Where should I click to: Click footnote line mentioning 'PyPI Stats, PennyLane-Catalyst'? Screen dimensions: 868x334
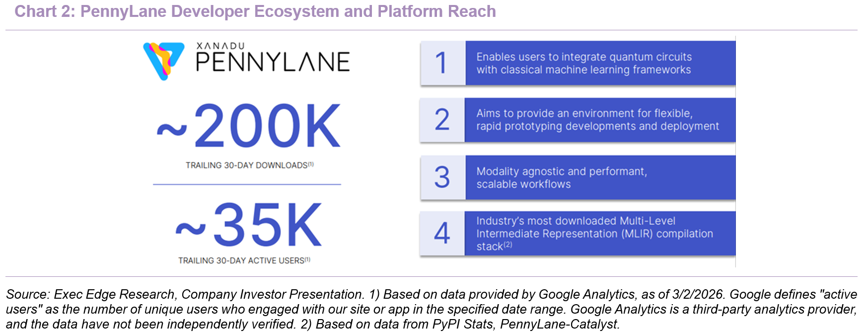click(x=313, y=324)
